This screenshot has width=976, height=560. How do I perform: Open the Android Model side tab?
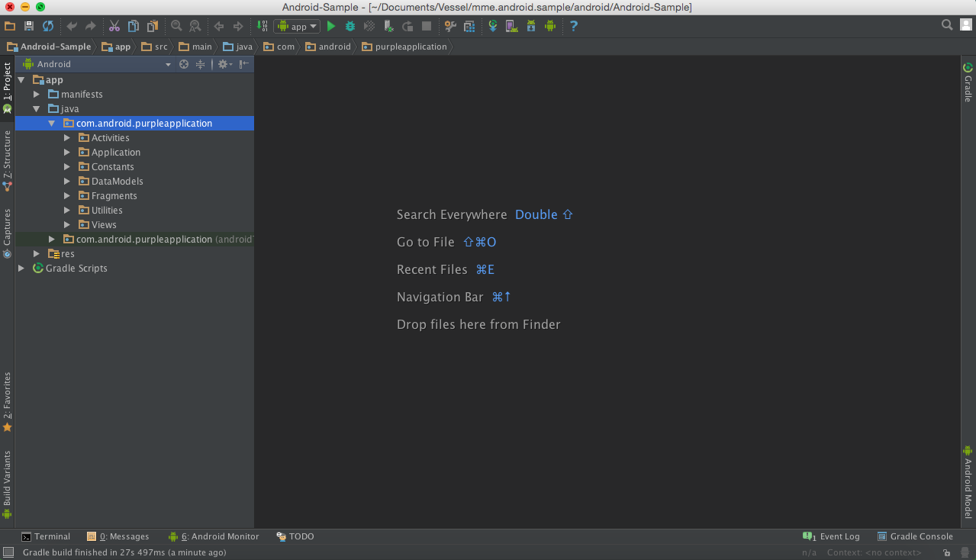(968, 482)
